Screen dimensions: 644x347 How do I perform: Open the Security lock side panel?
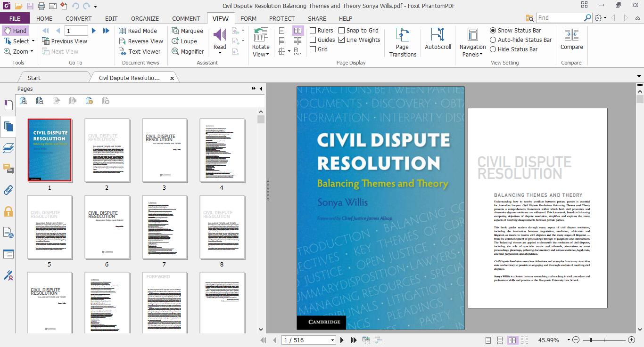click(8, 211)
